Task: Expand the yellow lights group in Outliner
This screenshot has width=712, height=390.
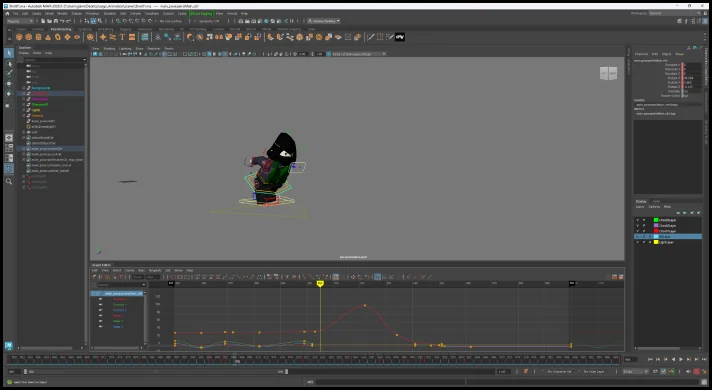Action: click(24, 110)
